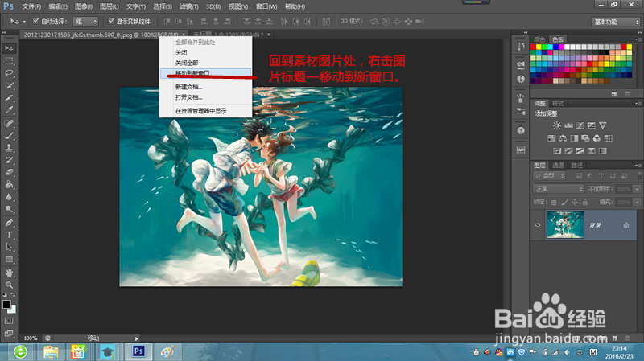Screen dimensions: 644x361
Task: Select the Clone Stamp tool
Action: (x=9, y=148)
